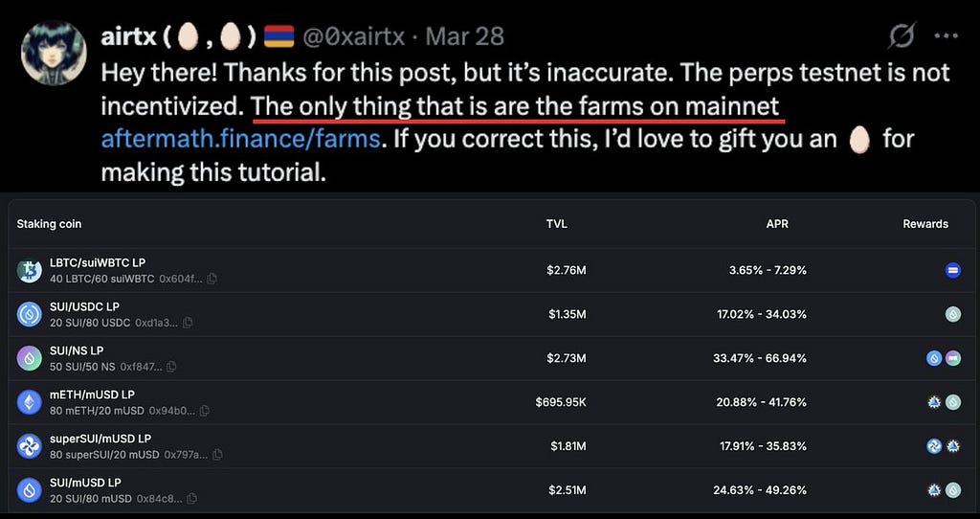Open airtx profile avatar

[x=54, y=53]
